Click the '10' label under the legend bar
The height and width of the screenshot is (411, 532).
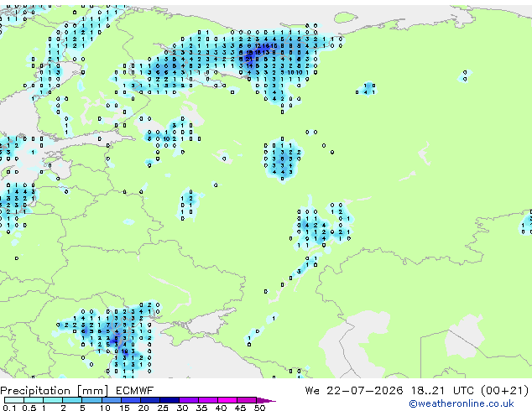tap(105, 408)
